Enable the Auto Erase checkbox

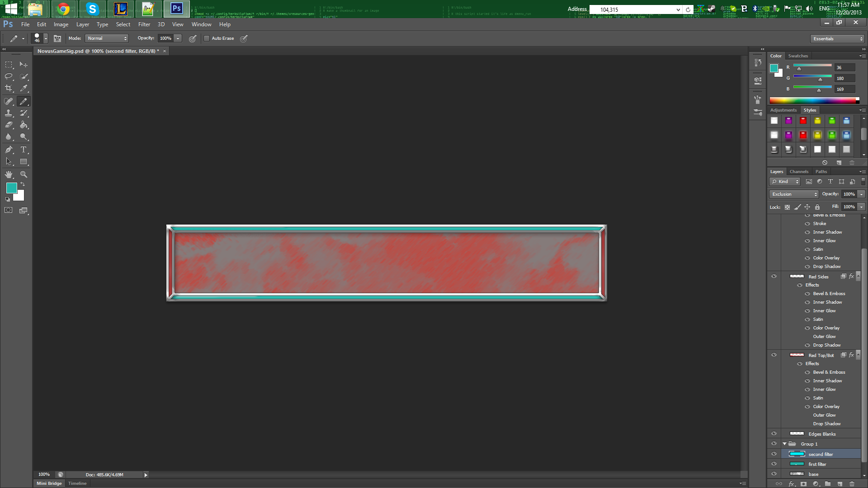[x=207, y=38]
